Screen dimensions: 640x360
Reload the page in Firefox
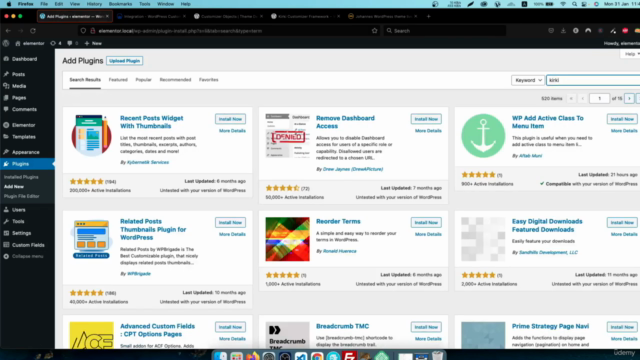coord(33,31)
